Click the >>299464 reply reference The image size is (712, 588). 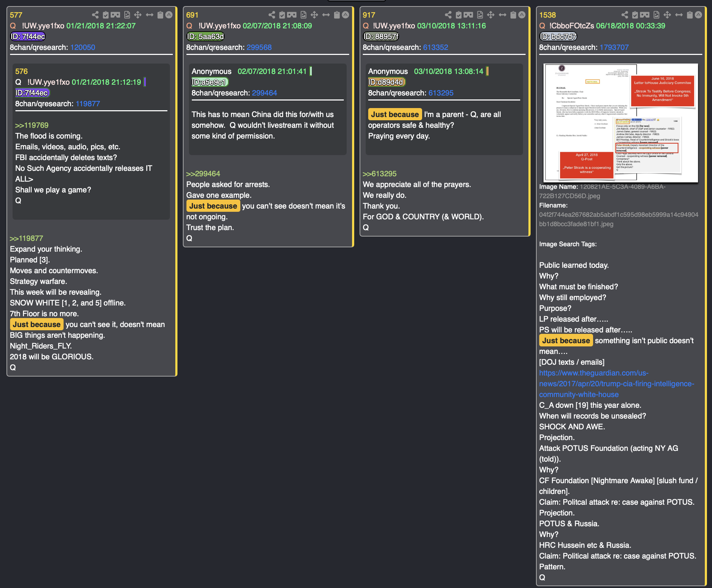pos(203,174)
